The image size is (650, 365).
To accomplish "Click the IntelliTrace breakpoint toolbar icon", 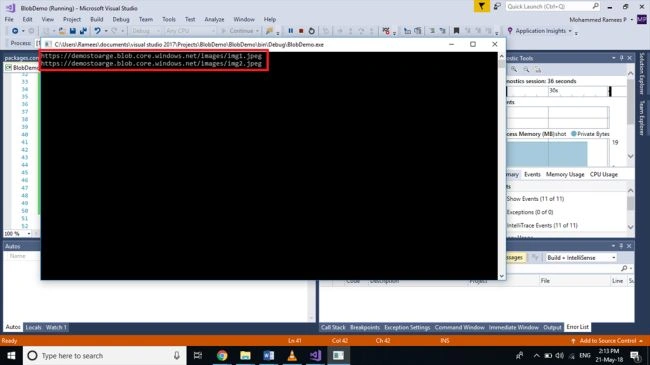I will pyautogui.click(x=386, y=31).
